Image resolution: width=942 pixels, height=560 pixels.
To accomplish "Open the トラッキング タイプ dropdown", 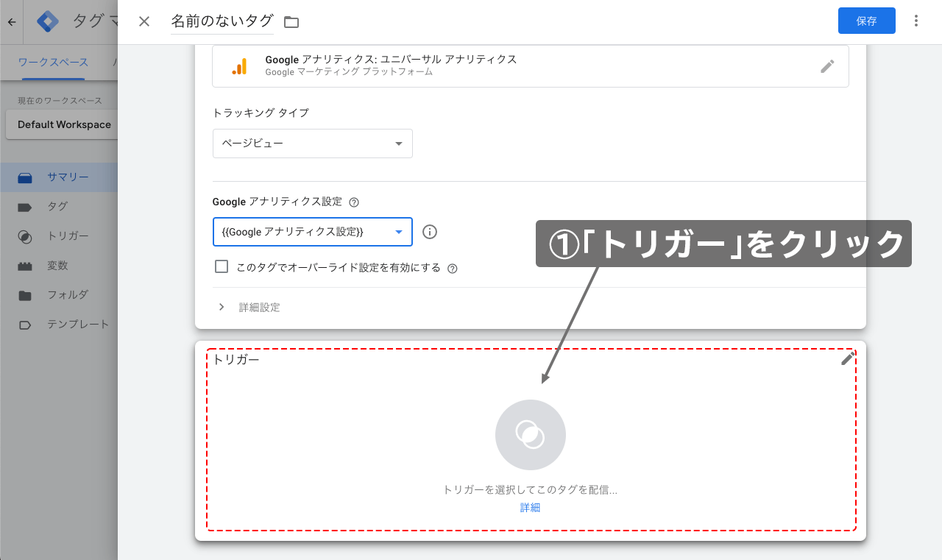I will [312, 143].
